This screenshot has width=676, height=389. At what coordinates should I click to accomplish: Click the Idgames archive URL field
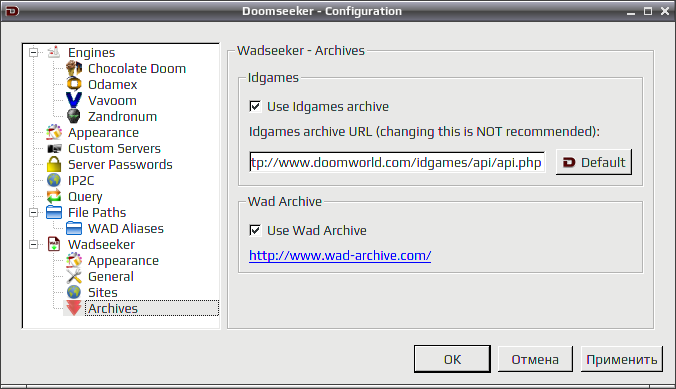click(397, 162)
